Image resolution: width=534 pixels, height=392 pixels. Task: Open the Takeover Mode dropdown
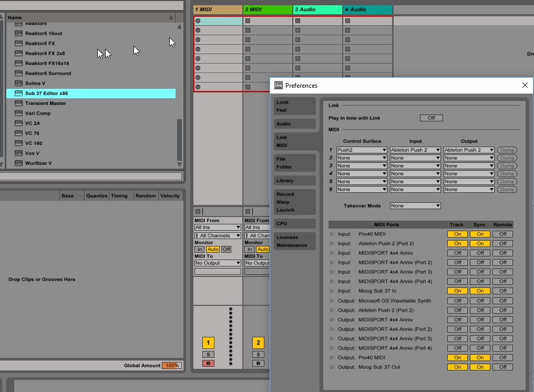415,205
